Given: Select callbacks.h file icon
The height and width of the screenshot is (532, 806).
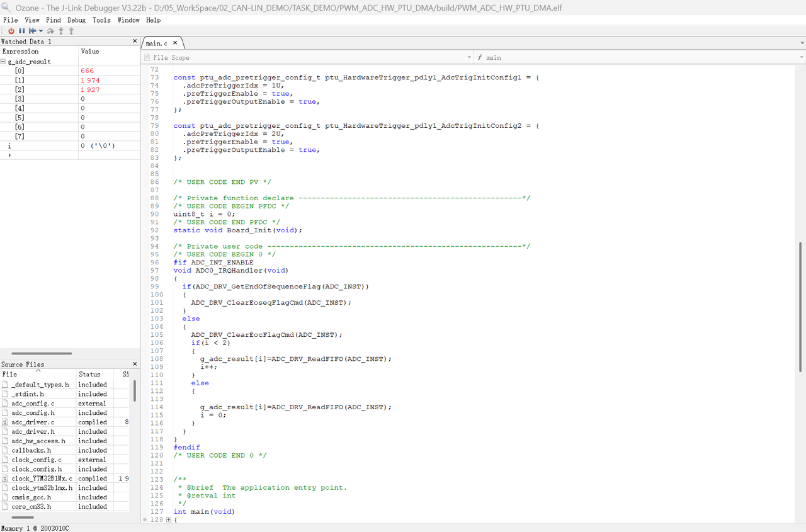Looking at the screenshot, I should click(5, 451).
